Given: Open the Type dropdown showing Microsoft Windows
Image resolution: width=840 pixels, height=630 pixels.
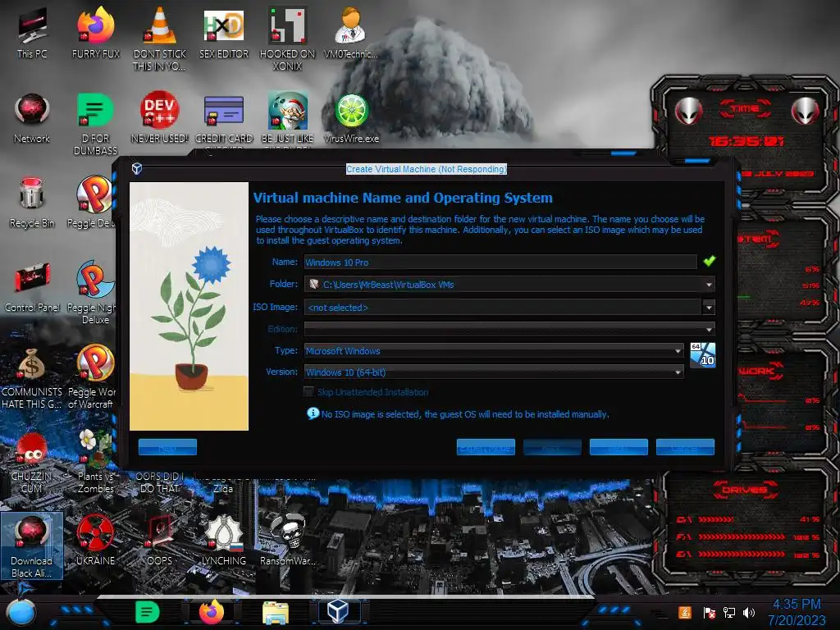Looking at the screenshot, I should [x=494, y=351].
